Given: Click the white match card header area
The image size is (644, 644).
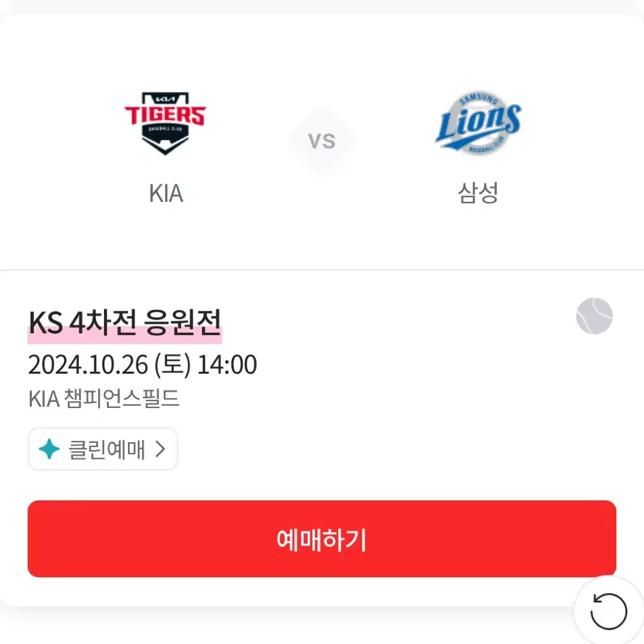Looking at the screenshot, I should (x=321, y=142).
